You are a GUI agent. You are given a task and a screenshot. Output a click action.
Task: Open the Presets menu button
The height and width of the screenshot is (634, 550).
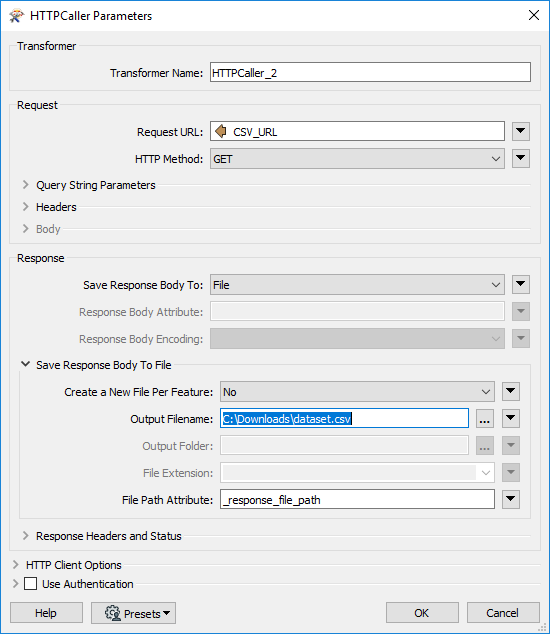(x=133, y=613)
